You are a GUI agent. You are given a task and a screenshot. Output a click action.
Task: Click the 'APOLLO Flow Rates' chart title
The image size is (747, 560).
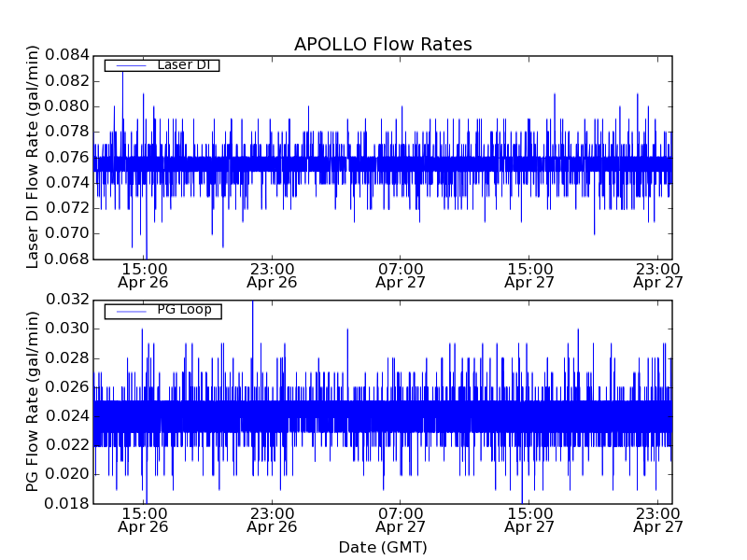click(x=383, y=44)
